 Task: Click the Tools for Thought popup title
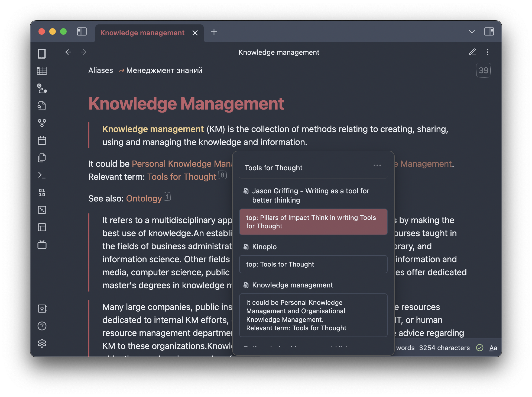274,168
